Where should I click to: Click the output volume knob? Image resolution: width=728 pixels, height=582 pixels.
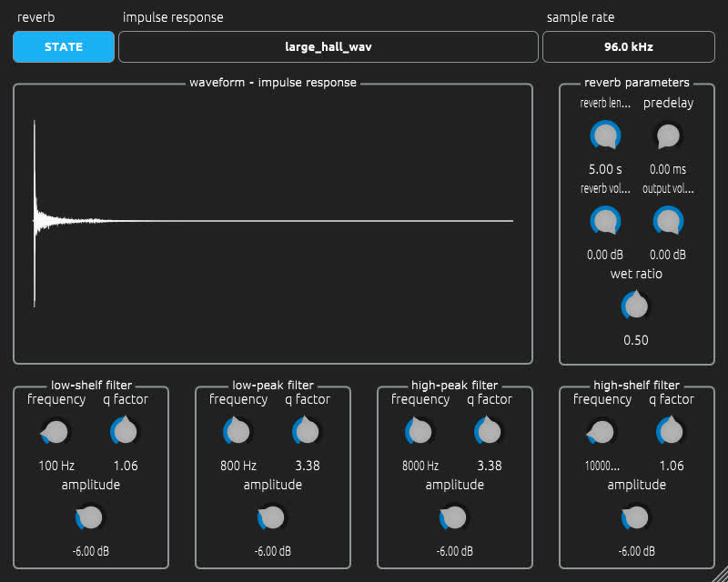(x=668, y=221)
